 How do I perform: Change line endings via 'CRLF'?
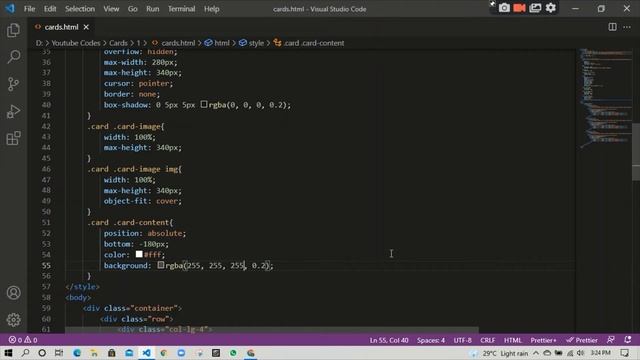(487, 340)
